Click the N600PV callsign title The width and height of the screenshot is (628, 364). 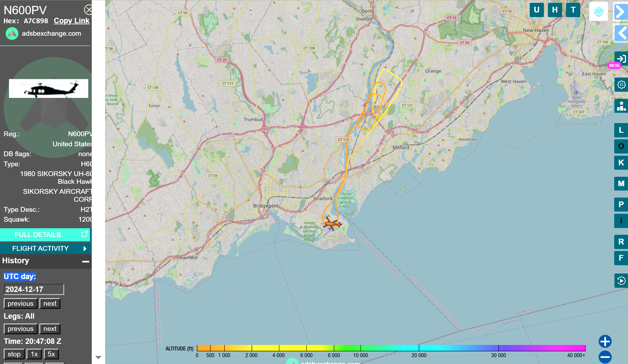point(25,10)
